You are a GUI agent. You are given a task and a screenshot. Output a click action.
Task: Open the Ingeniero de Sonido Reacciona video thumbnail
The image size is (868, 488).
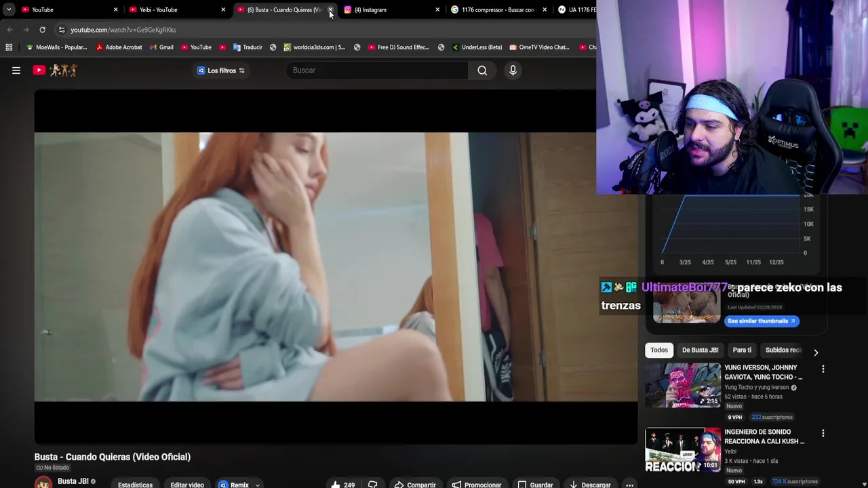click(683, 449)
